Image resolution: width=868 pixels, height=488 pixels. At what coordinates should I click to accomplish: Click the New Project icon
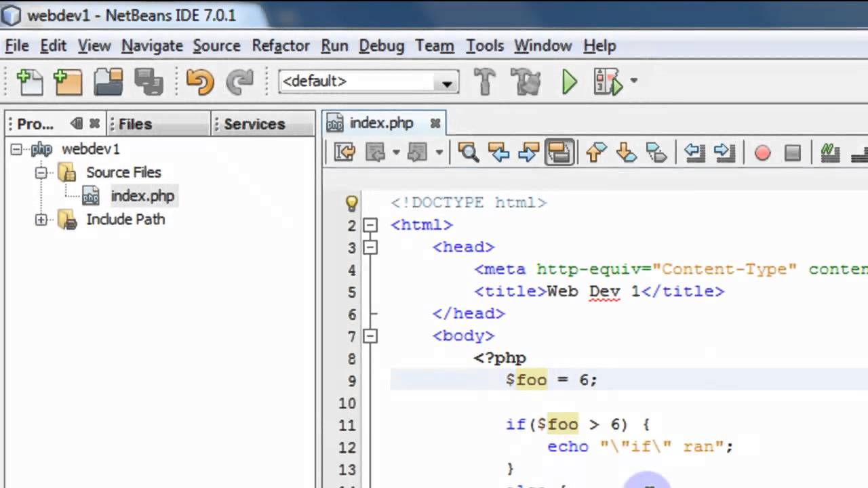(x=68, y=82)
